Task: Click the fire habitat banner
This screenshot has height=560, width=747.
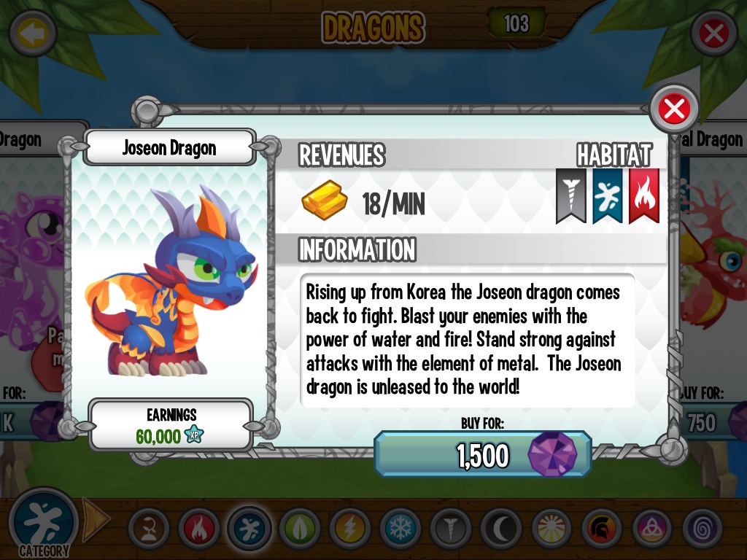Action: click(644, 195)
